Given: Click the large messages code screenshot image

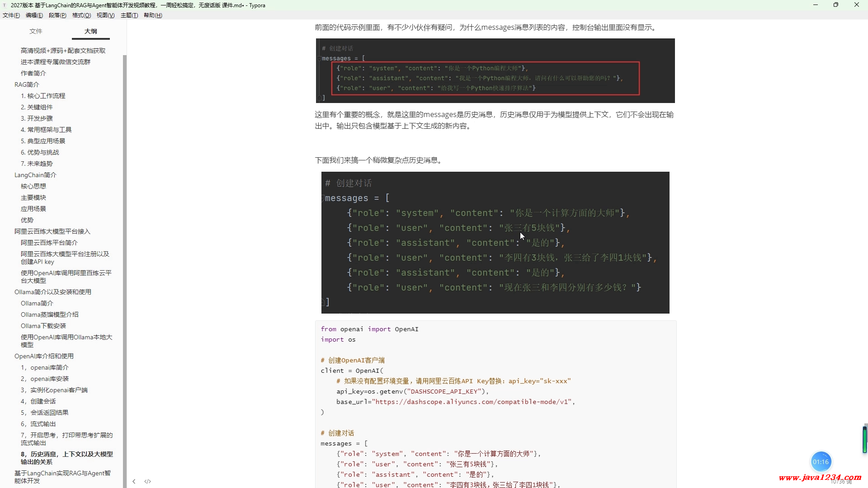Looking at the screenshot, I should pyautogui.click(x=495, y=243).
